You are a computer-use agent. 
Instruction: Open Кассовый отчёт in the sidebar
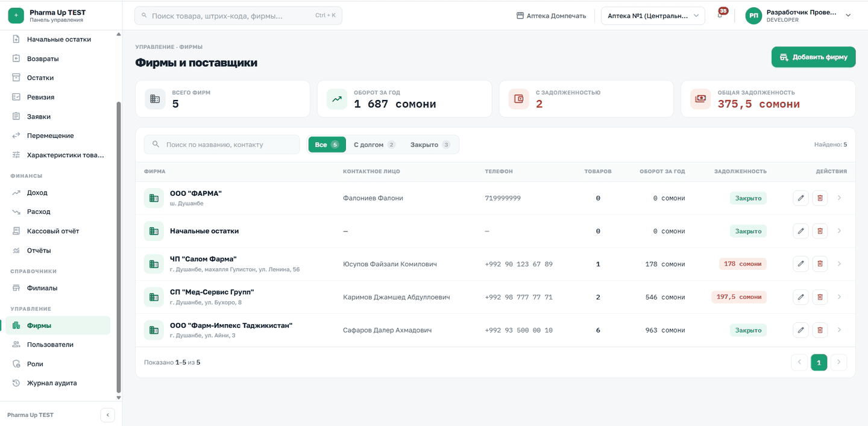(x=58, y=231)
